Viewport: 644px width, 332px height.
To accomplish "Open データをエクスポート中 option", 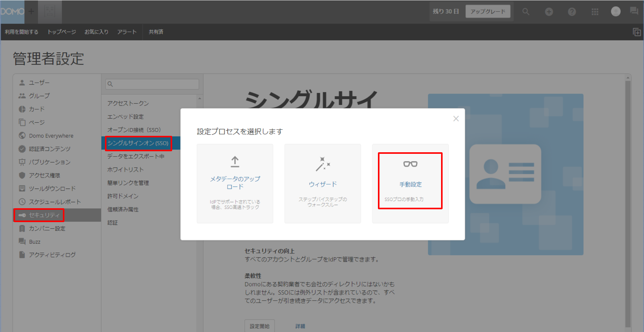I will tap(136, 156).
